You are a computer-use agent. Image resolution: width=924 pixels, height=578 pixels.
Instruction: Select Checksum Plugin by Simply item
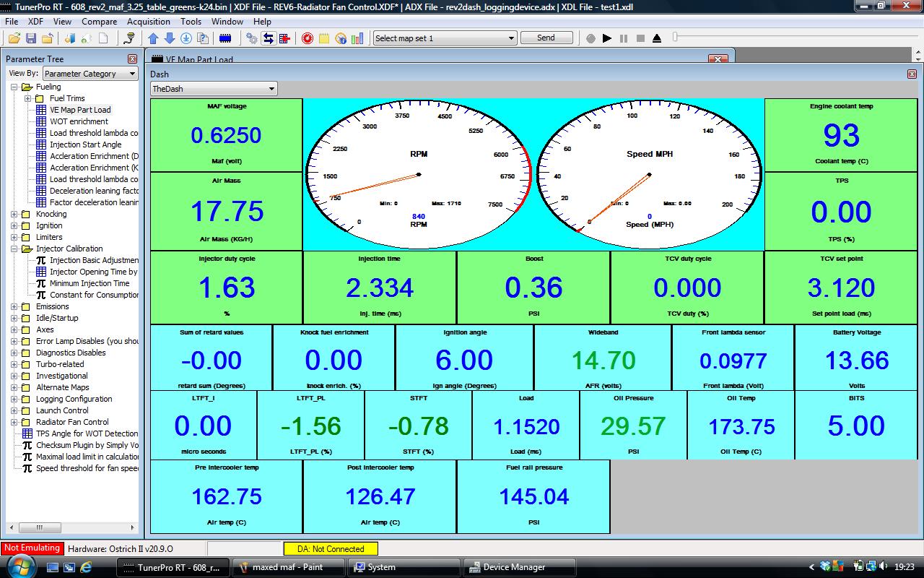point(87,445)
